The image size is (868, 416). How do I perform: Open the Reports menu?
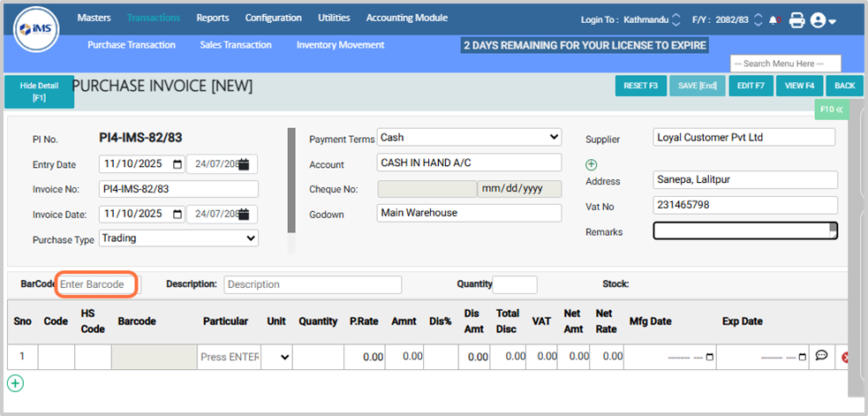click(212, 18)
